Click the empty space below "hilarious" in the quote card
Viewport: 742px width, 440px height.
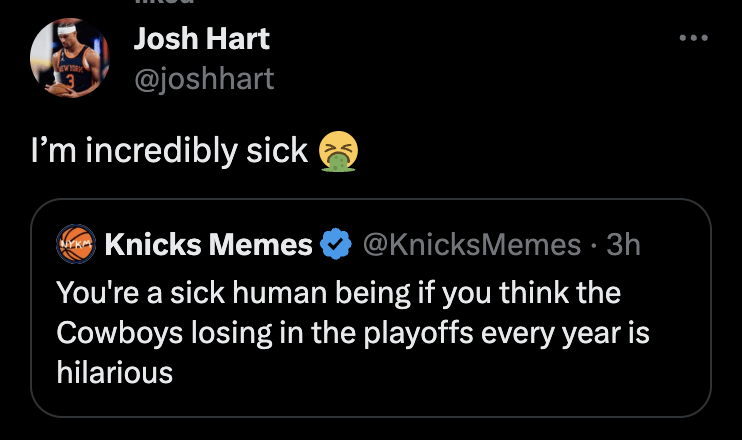point(370,400)
